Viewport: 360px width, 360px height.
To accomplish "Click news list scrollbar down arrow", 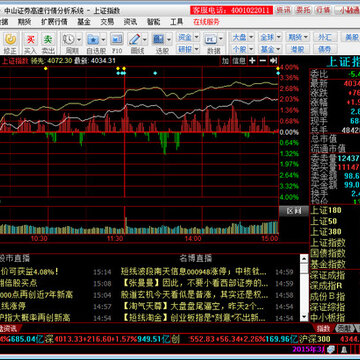I will pyautogui.click(x=304, y=317).
